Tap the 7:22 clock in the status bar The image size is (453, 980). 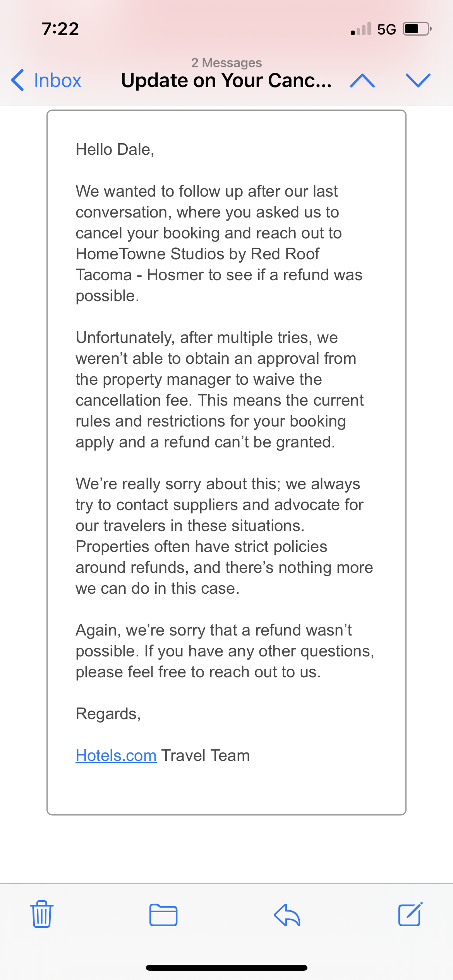click(60, 28)
